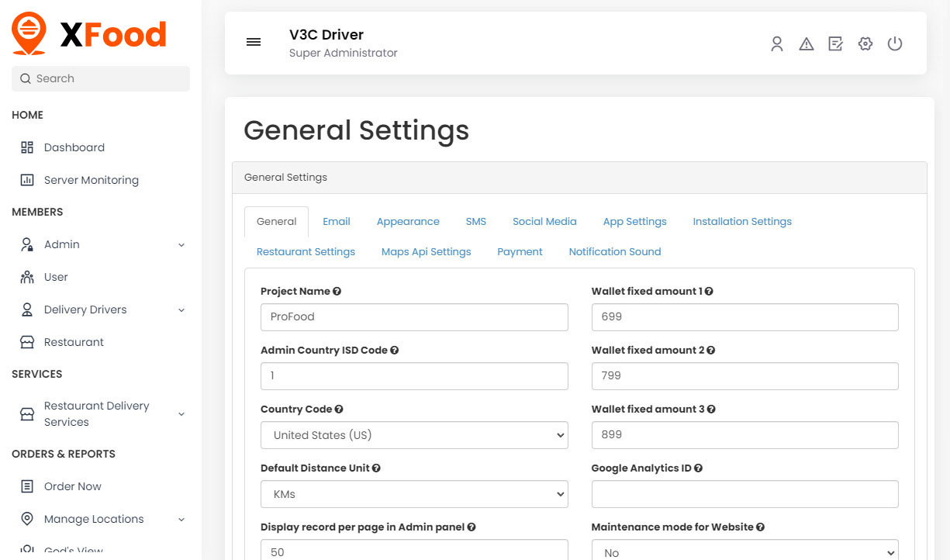
Task: Click the Order Now clipboard icon
Action: click(26, 486)
